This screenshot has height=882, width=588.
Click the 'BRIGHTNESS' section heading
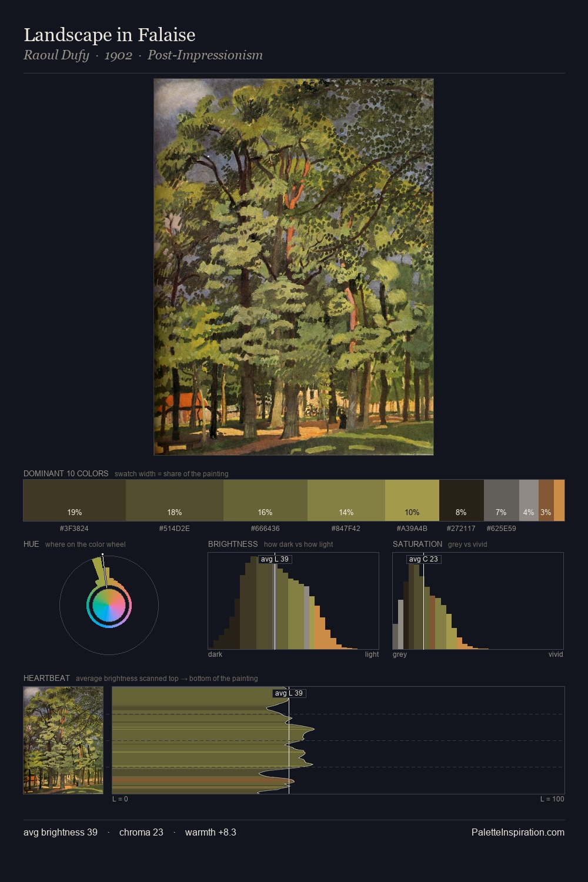pyautogui.click(x=233, y=544)
